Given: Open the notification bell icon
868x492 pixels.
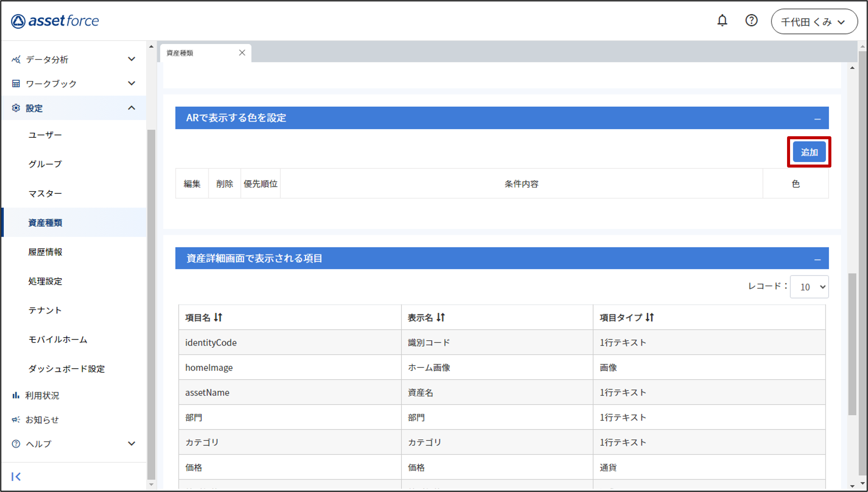Looking at the screenshot, I should click(x=722, y=21).
